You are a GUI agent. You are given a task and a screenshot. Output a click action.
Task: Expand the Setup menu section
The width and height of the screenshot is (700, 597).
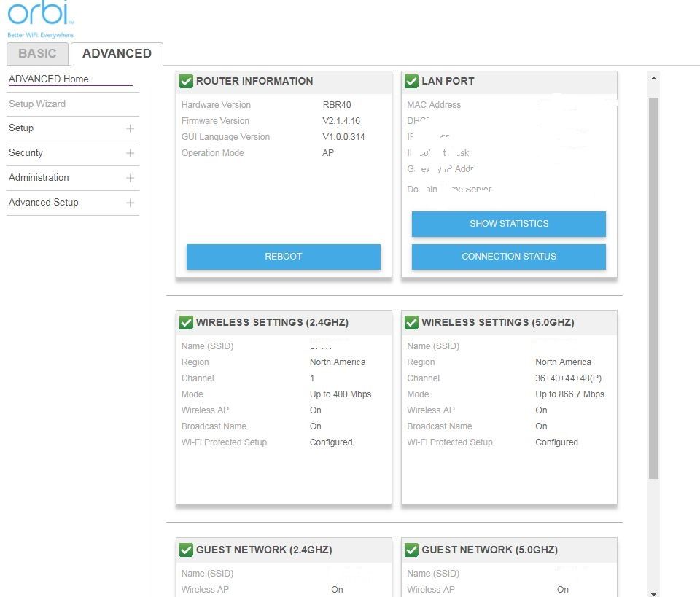(130, 128)
